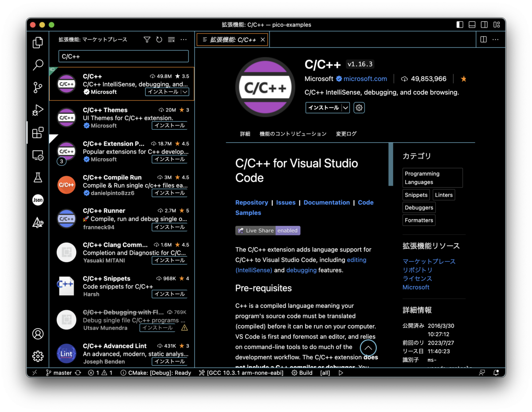This screenshot has height=412, width=532.
Task: Click the Repository link
Action: (x=251, y=202)
